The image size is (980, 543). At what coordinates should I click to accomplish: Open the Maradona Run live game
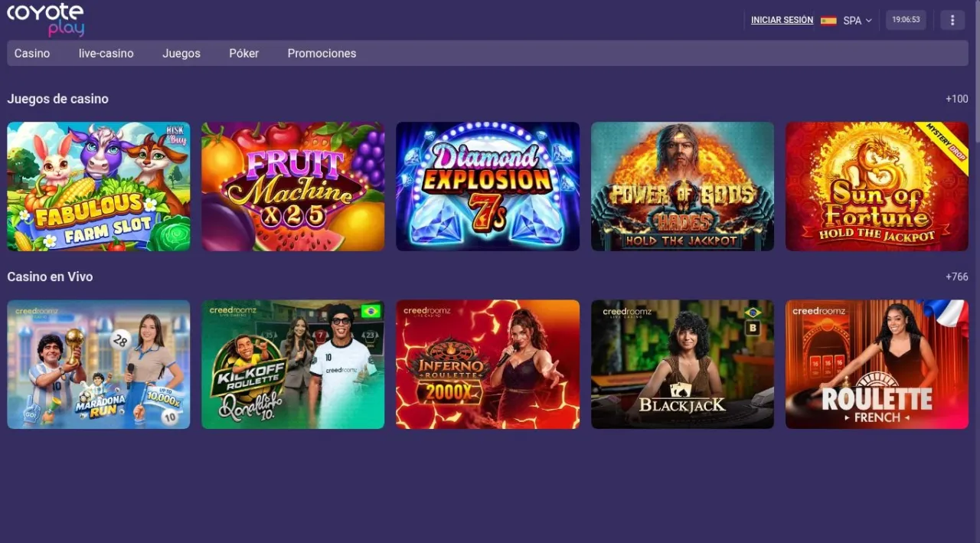pyautogui.click(x=99, y=364)
